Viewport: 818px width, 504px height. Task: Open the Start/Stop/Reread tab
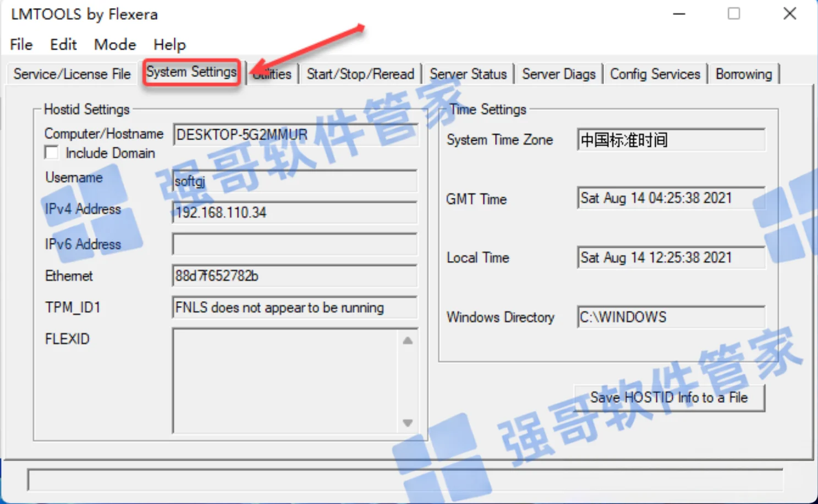360,74
